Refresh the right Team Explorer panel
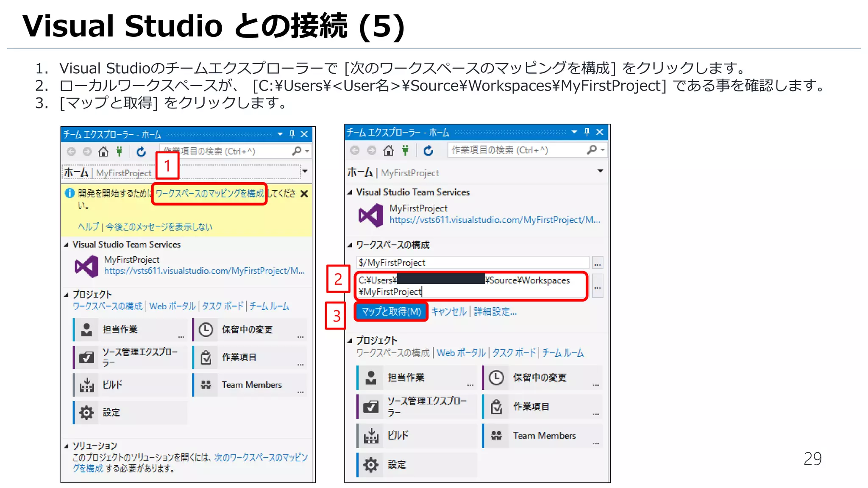 [428, 150]
